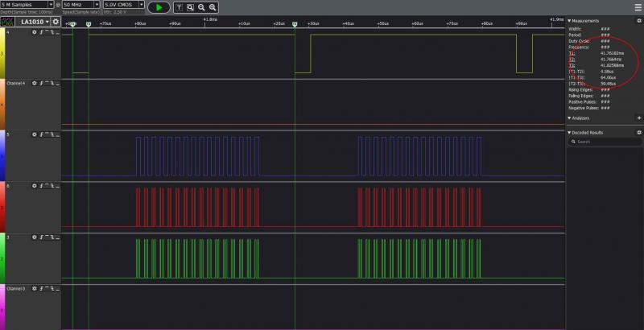The image size is (644, 330).
Task: Collapse the Decoded Results section
Action: (x=569, y=132)
